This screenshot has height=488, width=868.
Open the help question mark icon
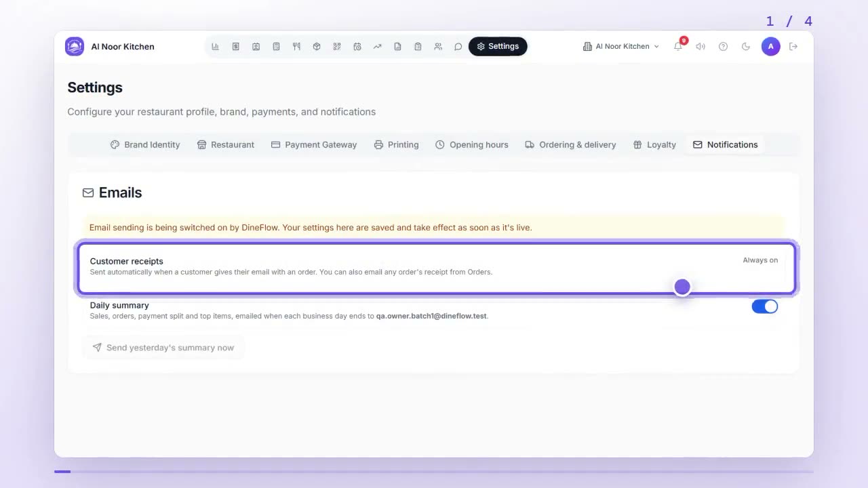723,47
